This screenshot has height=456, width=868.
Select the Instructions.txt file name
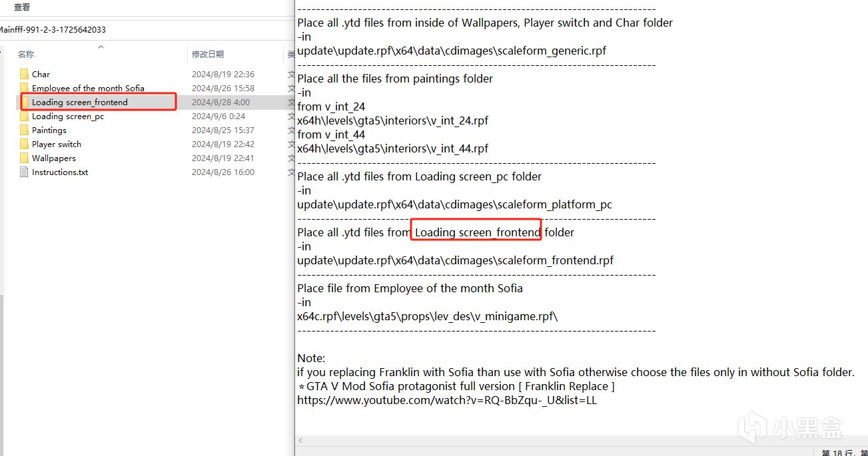[x=60, y=172]
